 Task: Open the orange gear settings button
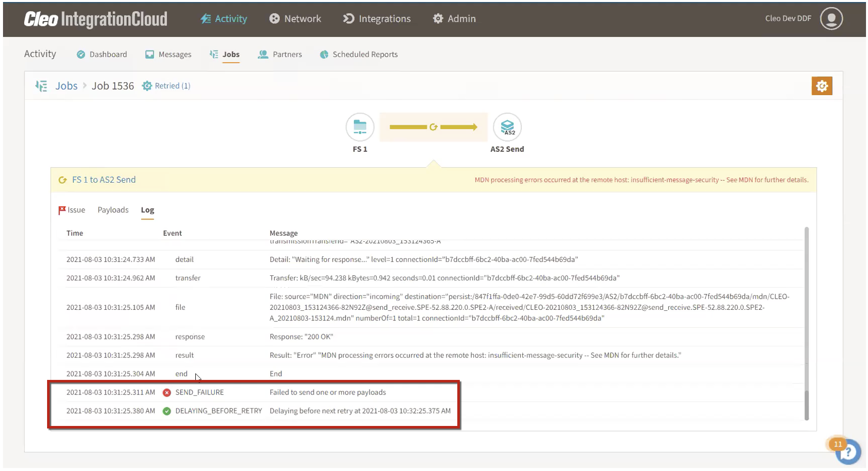[x=822, y=86]
